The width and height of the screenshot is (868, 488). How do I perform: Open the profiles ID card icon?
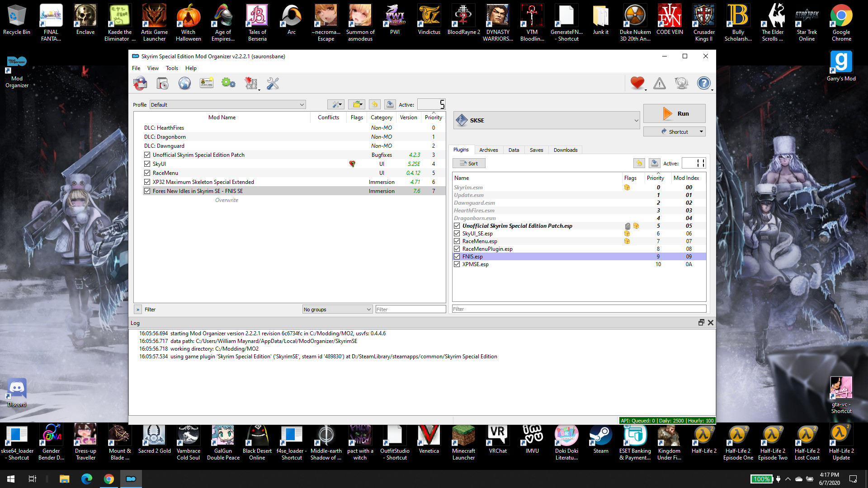(x=207, y=84)
